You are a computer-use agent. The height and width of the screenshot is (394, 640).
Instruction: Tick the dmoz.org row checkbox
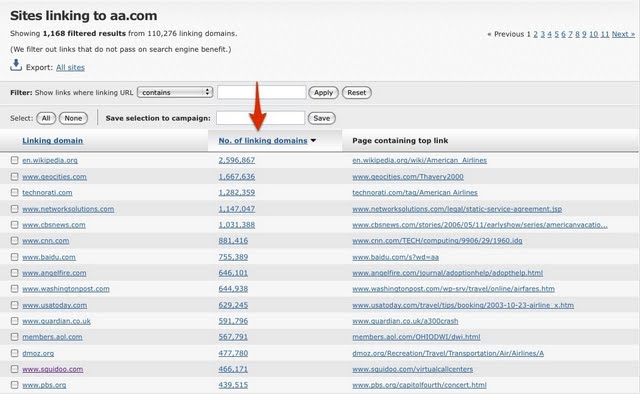[x=15, y=353]
